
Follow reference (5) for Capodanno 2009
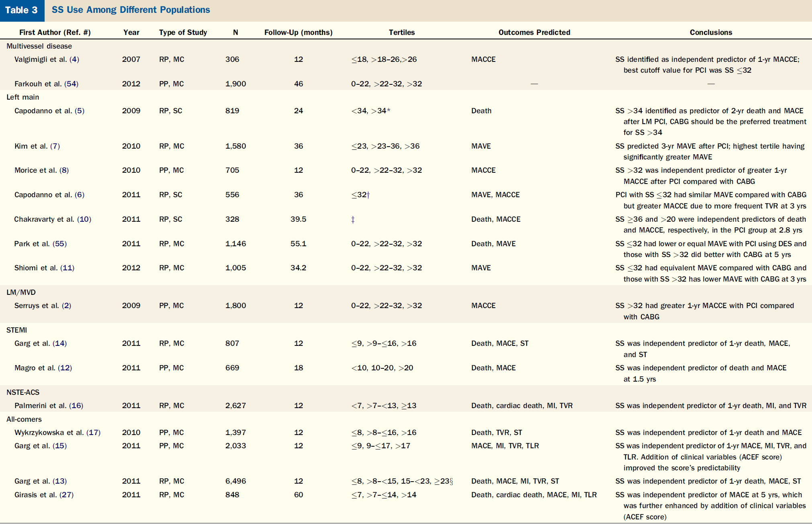point(80,111)
